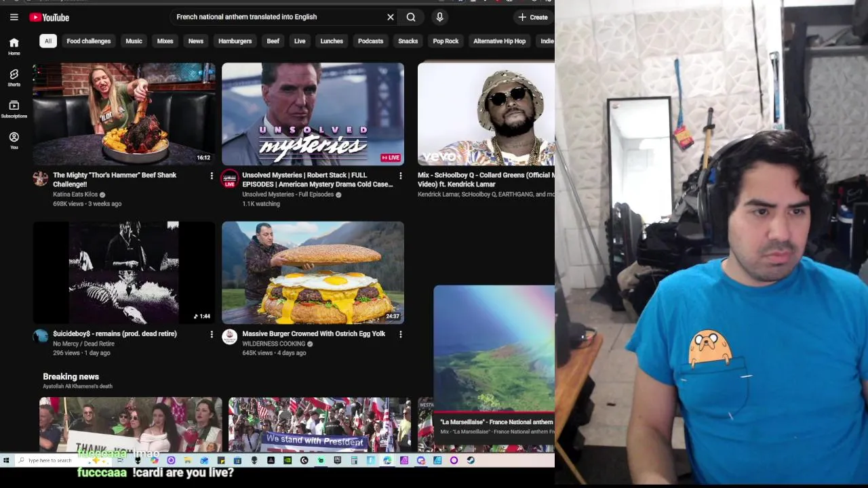Filter by Live chip
The image size is (868, 488).
click(300, 41)
